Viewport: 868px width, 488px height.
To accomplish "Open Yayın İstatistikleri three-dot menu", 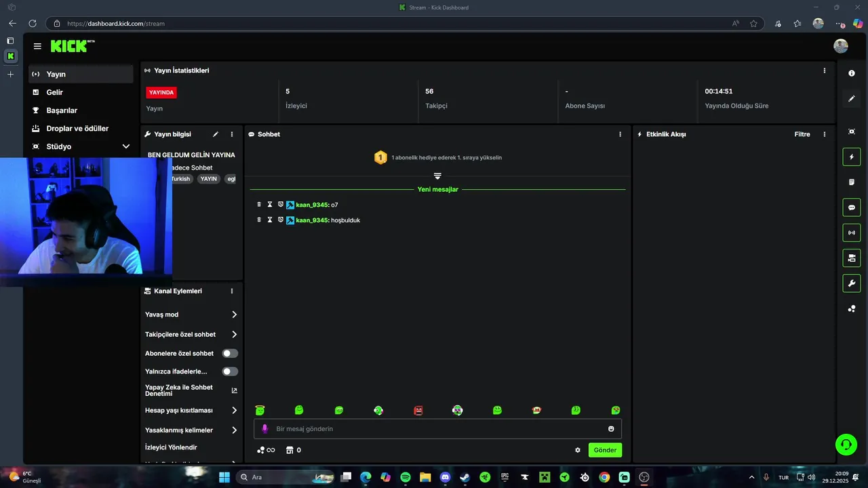I will pyautogui.click(x=825, y=70).
